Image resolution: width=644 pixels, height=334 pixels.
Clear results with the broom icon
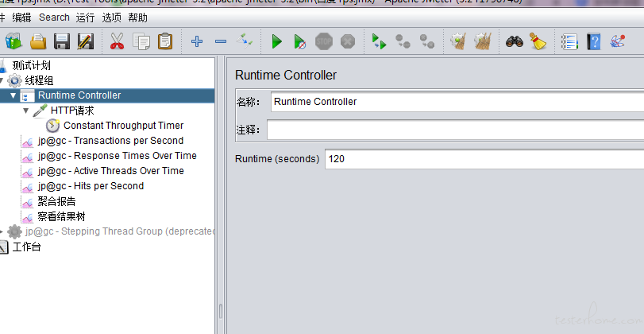point(538,41)
